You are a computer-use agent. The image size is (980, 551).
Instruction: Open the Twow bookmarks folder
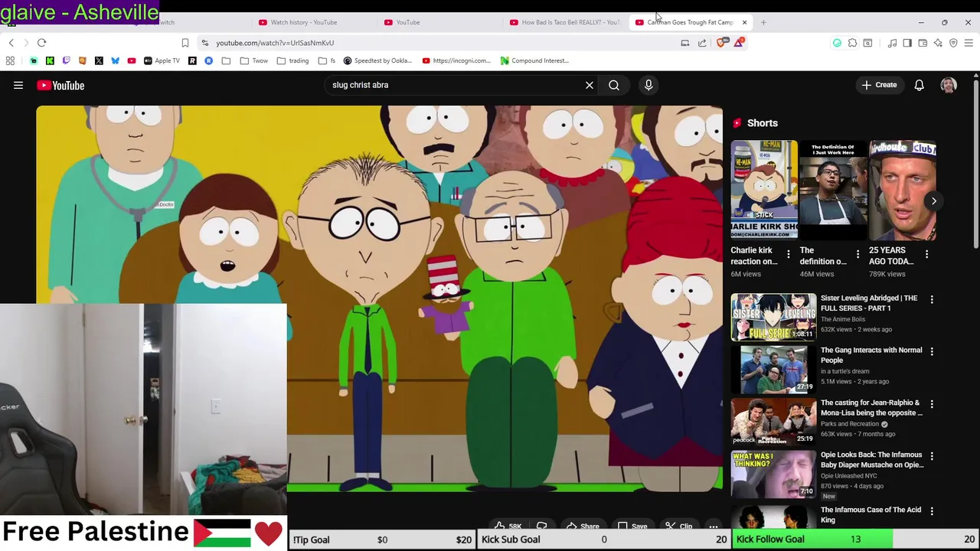point(253,60)
